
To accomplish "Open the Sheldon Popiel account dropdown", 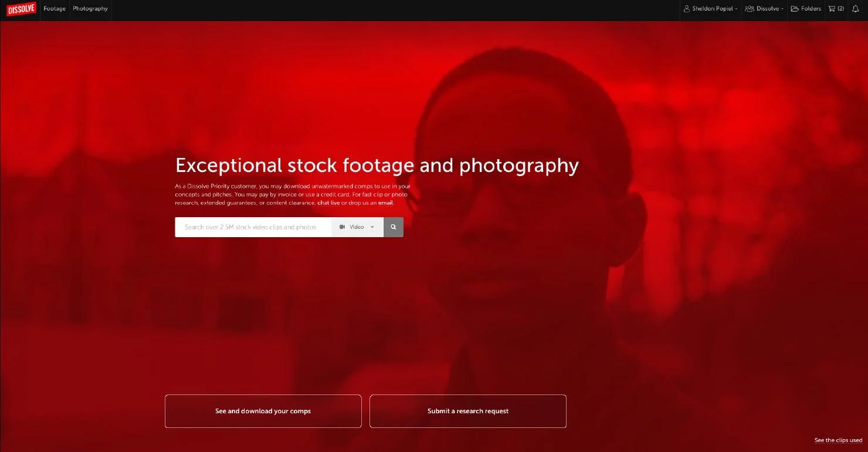I will [x=710, y=9].
